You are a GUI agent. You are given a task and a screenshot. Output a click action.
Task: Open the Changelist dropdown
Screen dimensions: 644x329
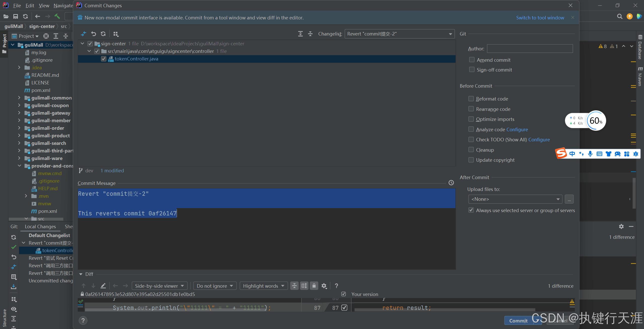click(x=400, y=34)
